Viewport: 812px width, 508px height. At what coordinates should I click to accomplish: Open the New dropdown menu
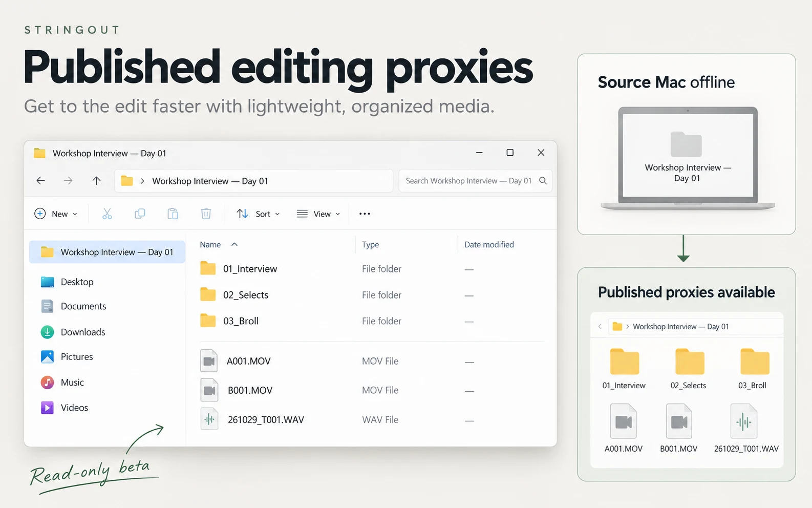(56, 214)
